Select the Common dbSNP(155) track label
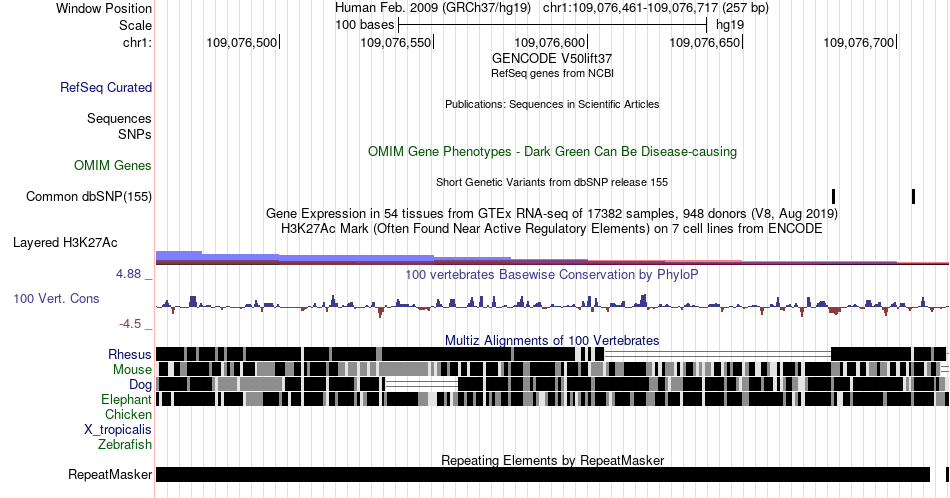This screenshot has height=498, width=950. (89, 196)
